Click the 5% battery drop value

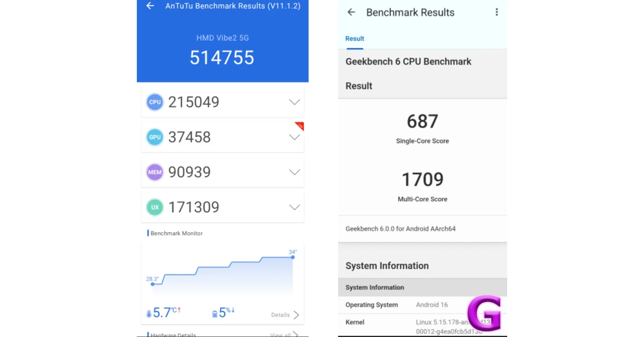[x=227, y=312]
